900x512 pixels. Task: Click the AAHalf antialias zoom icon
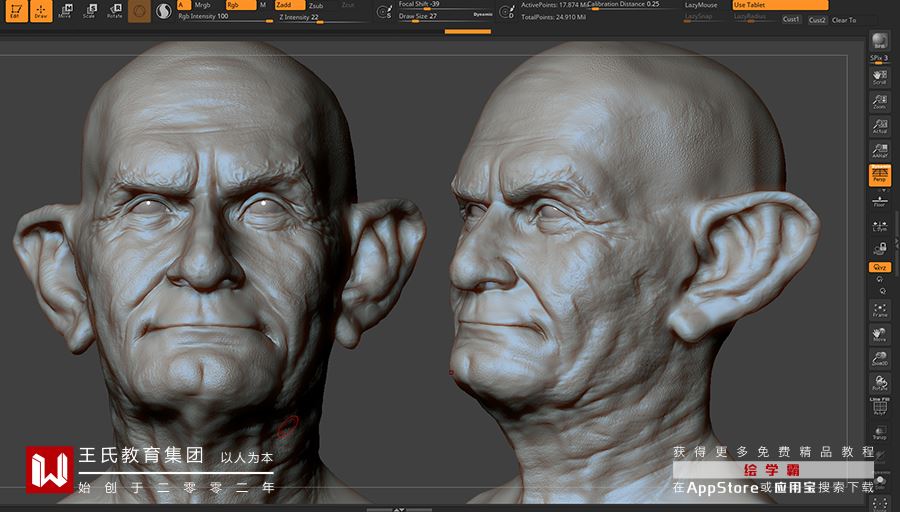(879, 151)
